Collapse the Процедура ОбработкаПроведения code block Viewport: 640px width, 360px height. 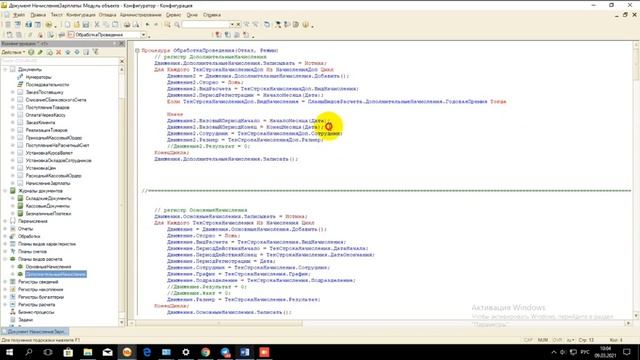coord(137,51)
